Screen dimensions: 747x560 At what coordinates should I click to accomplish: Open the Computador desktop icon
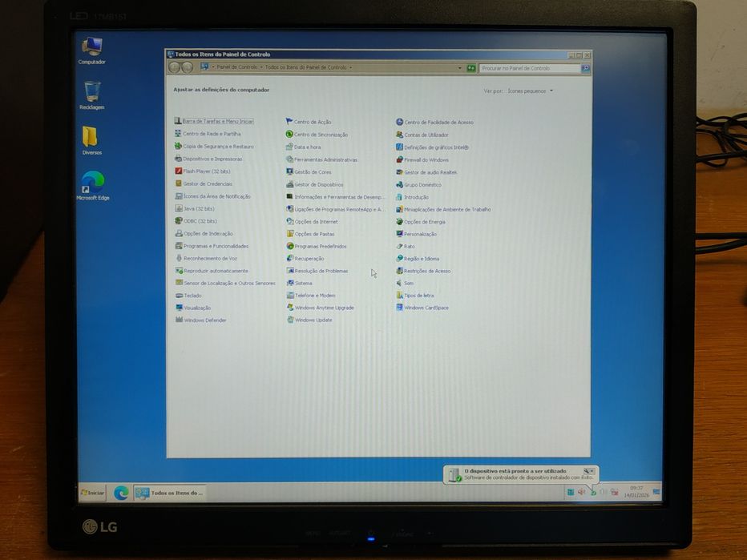tap(92, 51)
